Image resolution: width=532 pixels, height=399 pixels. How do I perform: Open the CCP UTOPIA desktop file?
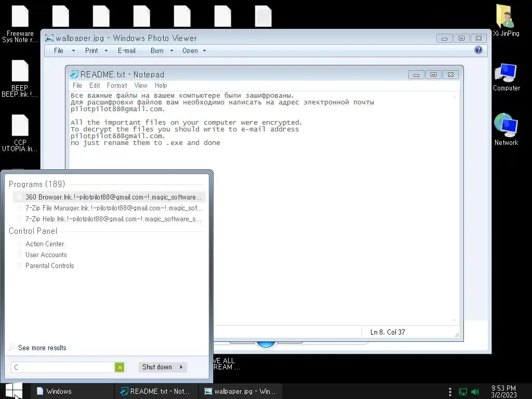[x=20, y=133]
